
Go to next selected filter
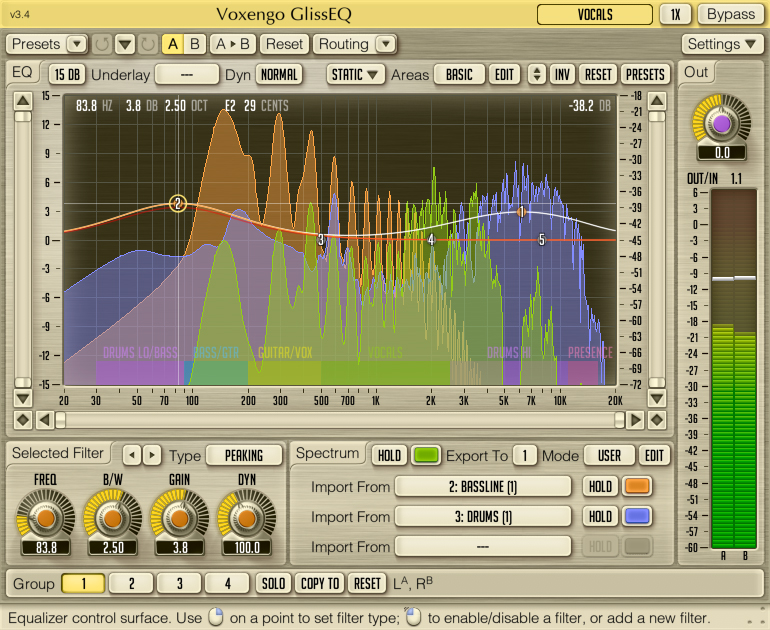(x=152, y=455)
